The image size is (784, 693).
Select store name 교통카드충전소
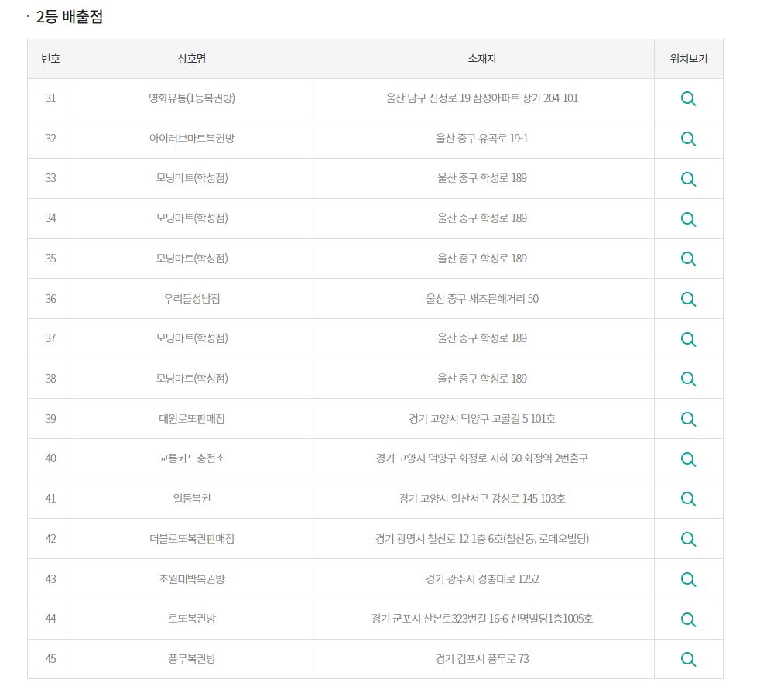[191, 458]
